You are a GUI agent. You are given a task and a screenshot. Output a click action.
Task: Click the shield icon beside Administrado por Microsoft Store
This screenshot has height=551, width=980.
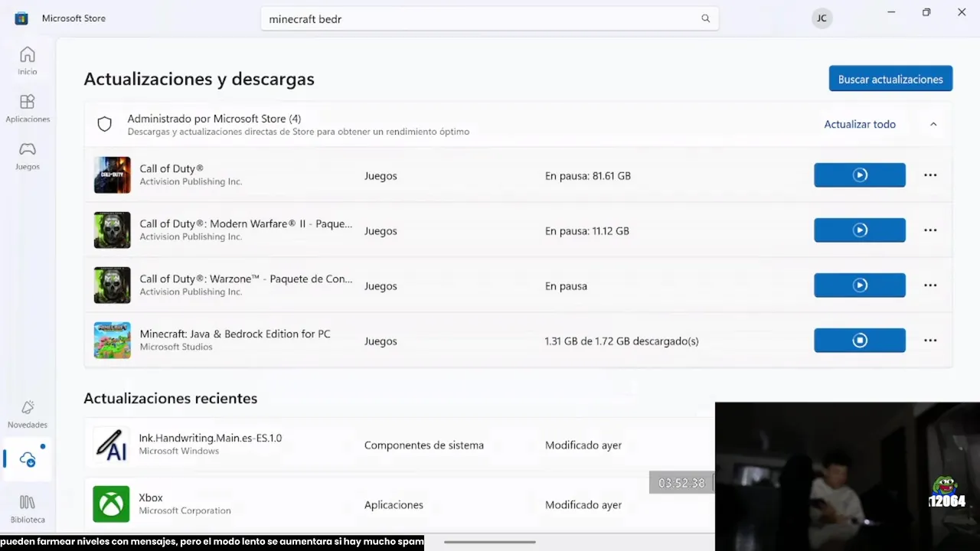[105, 124]
